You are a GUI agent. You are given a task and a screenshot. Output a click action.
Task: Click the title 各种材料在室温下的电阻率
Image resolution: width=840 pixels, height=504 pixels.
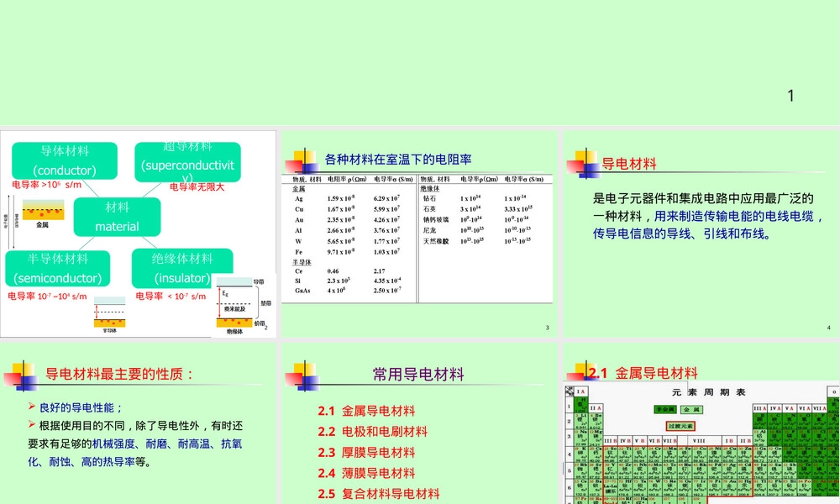(398, 160)
